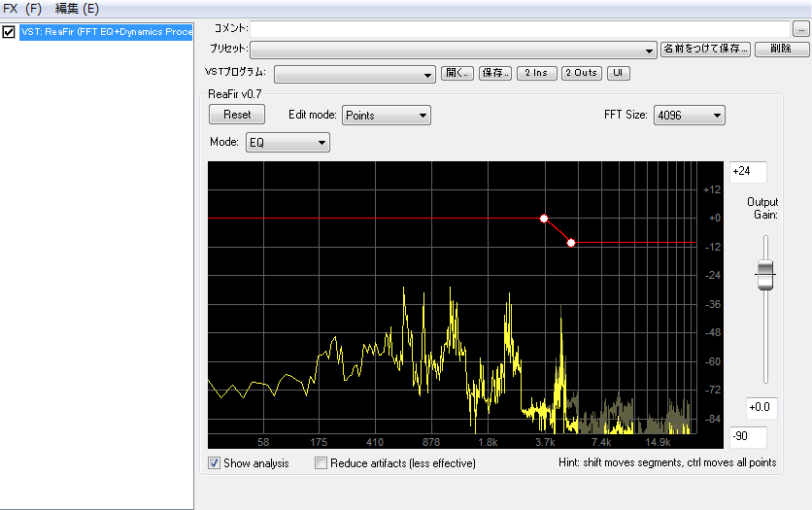The width and height of the screenshot is (812, 510).
Task: Select VST: ReaFir in the FX list
Action: [x=106, y=32]
